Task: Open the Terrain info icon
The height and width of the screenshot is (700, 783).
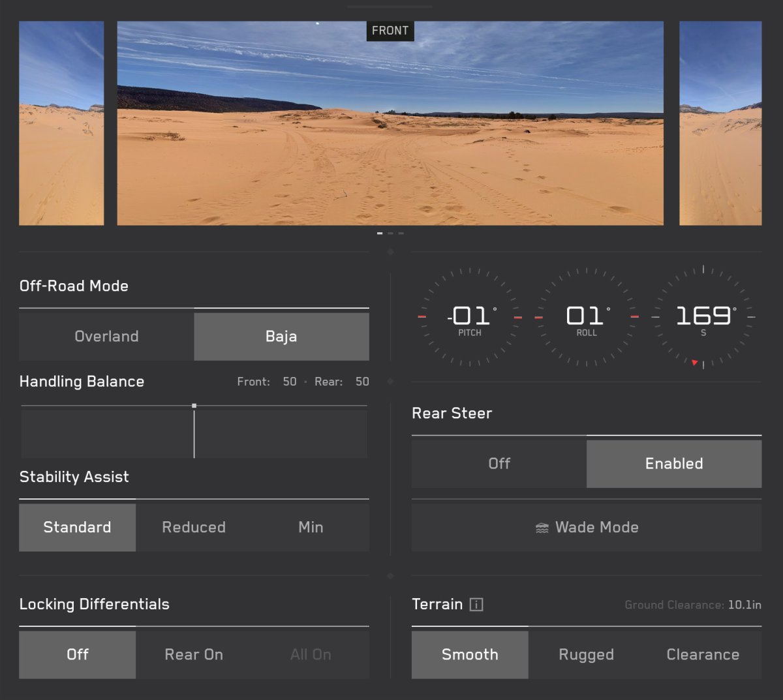Action: click(476, 605)
